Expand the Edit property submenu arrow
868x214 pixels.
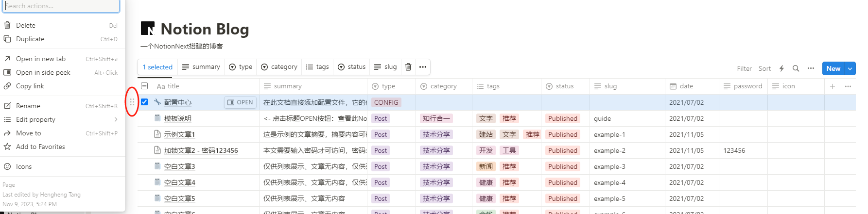(116, 119)
